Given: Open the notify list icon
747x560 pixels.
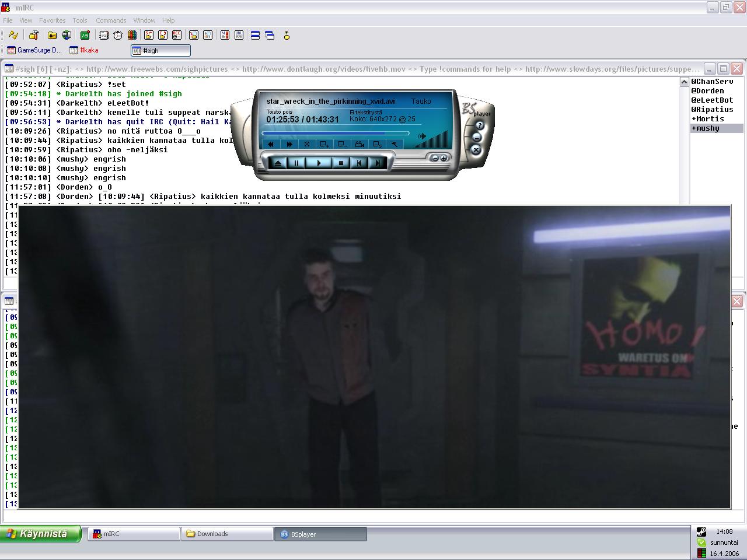Looking at the screenshot, I should click(x=225, y=35).
